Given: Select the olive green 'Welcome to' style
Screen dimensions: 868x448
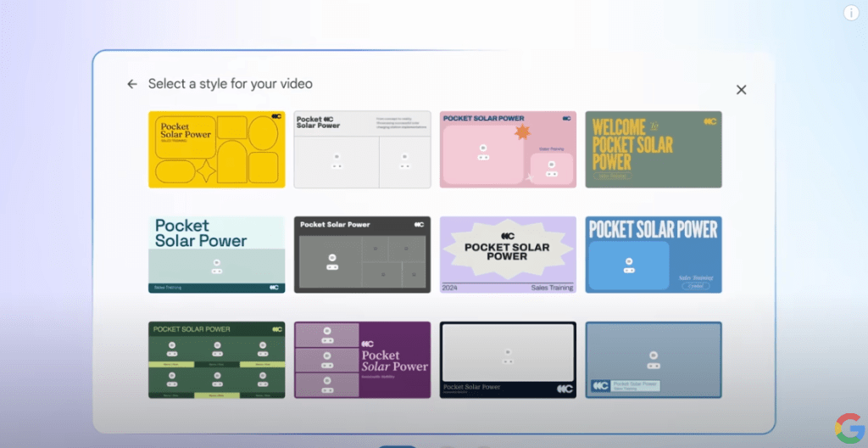Looking at the screenshot, I should pos(654,149).
